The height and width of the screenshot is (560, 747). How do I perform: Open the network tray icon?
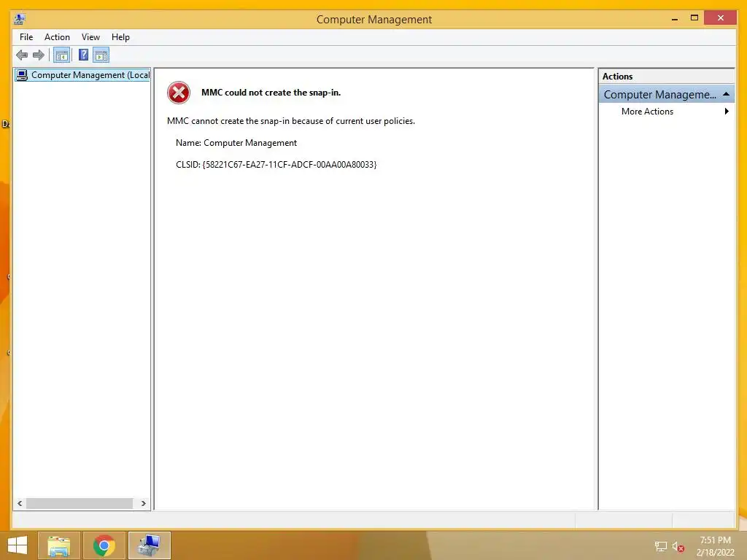click(x=661, y=547)
